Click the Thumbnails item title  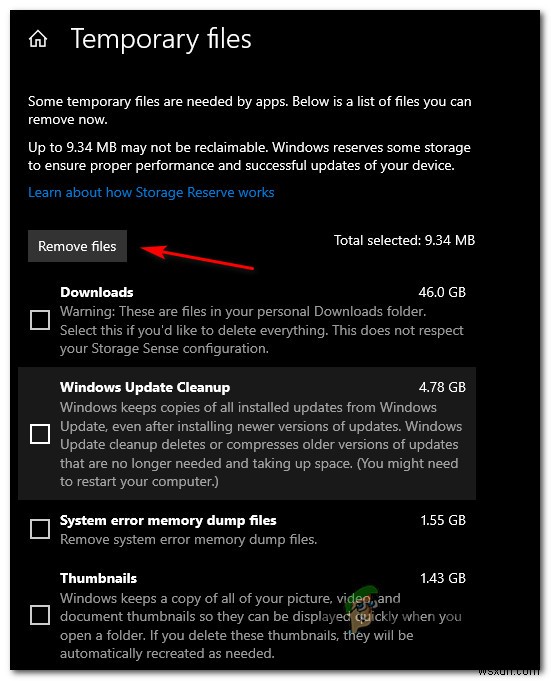[x=98, y=578]
